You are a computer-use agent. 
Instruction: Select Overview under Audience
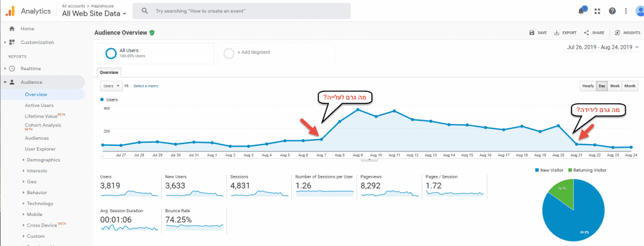coord(36,95)
